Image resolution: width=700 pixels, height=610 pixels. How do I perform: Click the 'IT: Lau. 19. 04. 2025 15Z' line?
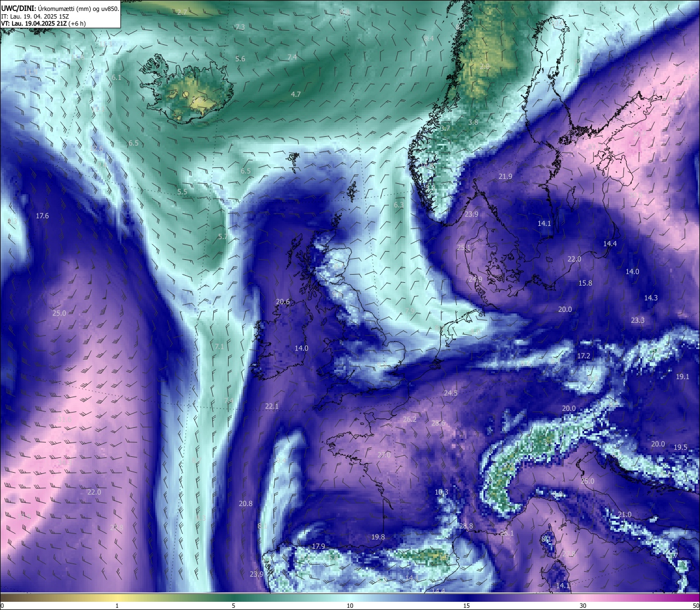[34, 16]
